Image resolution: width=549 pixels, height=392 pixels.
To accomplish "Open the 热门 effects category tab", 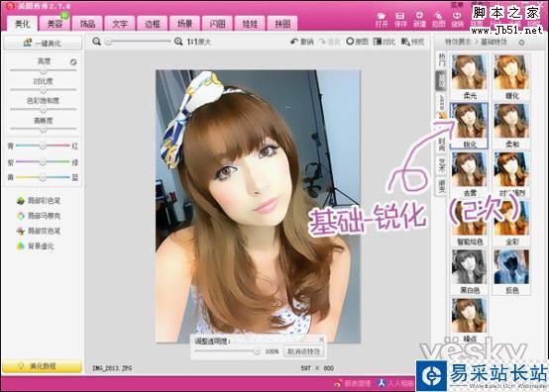I will click(x=442, y=60).
